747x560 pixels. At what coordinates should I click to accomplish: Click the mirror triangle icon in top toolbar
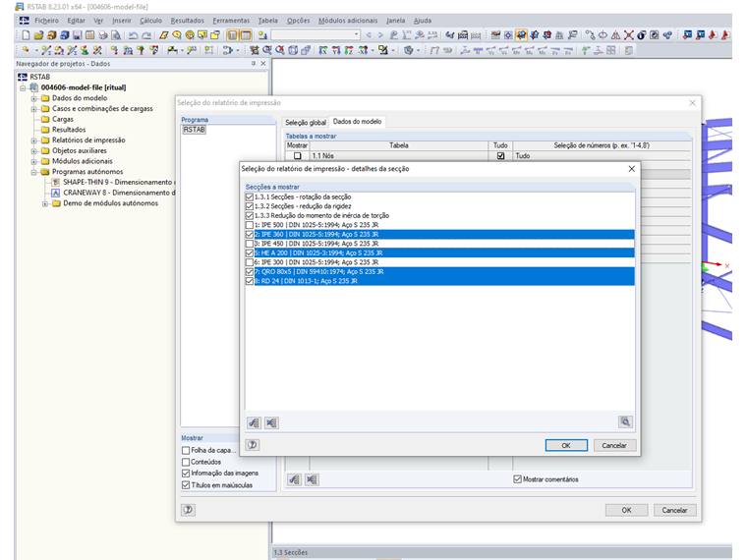[x=615, y=35]
